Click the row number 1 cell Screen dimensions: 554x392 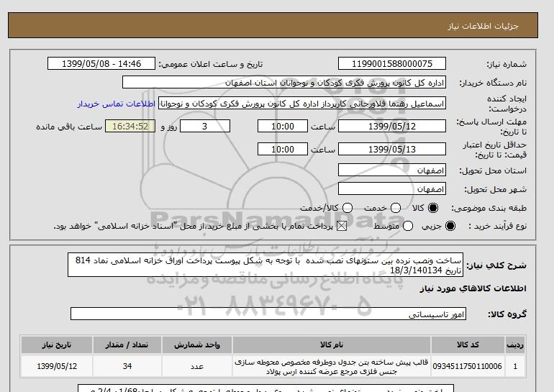pos(515,366)
